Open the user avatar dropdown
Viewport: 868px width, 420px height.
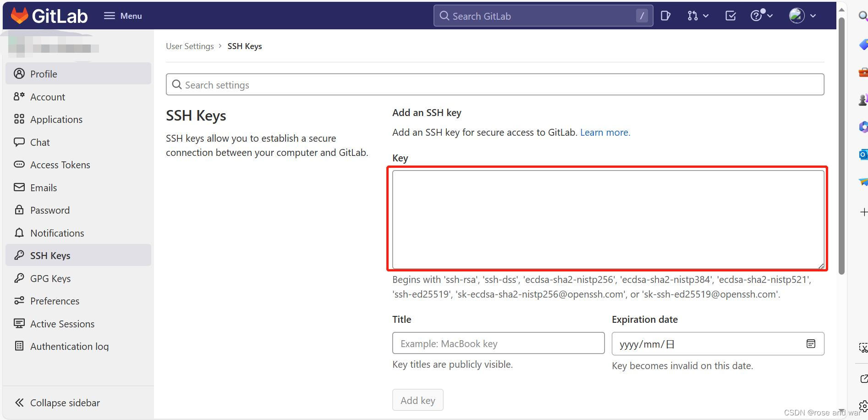coord(802,16)
